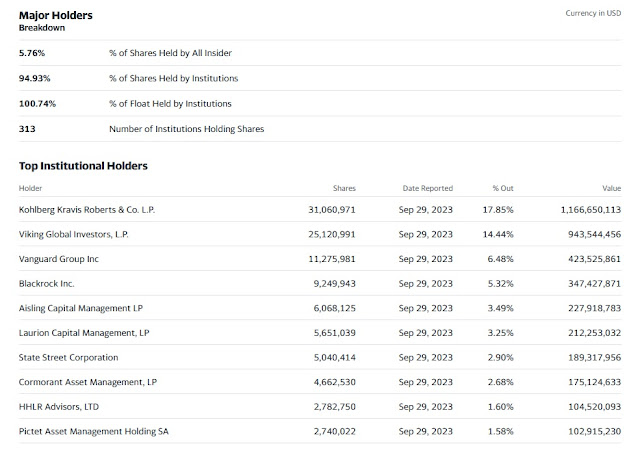Image resolution: width=640 pixels, height=457 pixels.
Task: Click the Date Reported column header
Action: point(428,188)
